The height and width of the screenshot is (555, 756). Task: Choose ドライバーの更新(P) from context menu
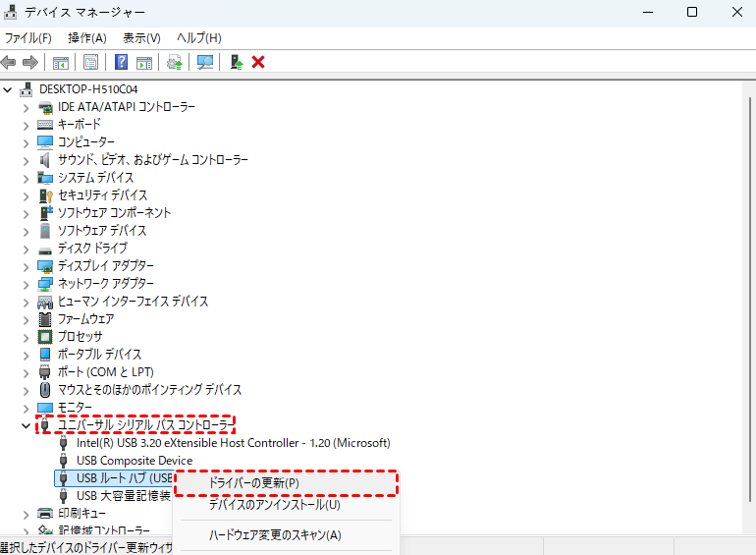click(x=254, y=483)
